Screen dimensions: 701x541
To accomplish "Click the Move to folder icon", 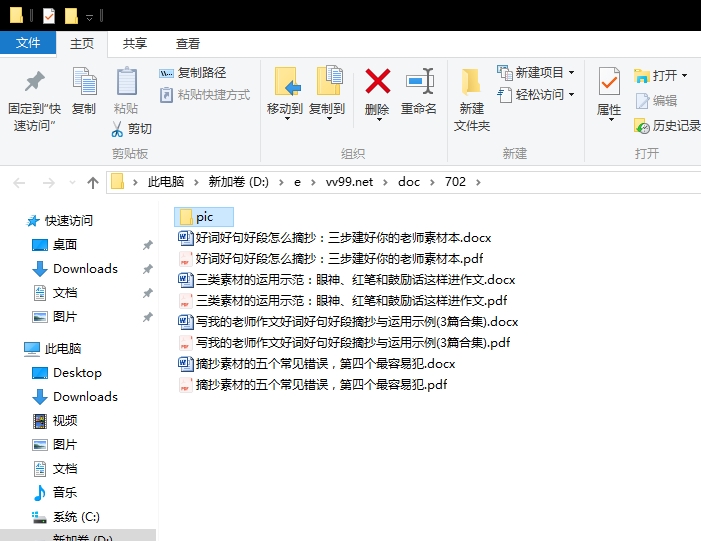I will point(286,81).
